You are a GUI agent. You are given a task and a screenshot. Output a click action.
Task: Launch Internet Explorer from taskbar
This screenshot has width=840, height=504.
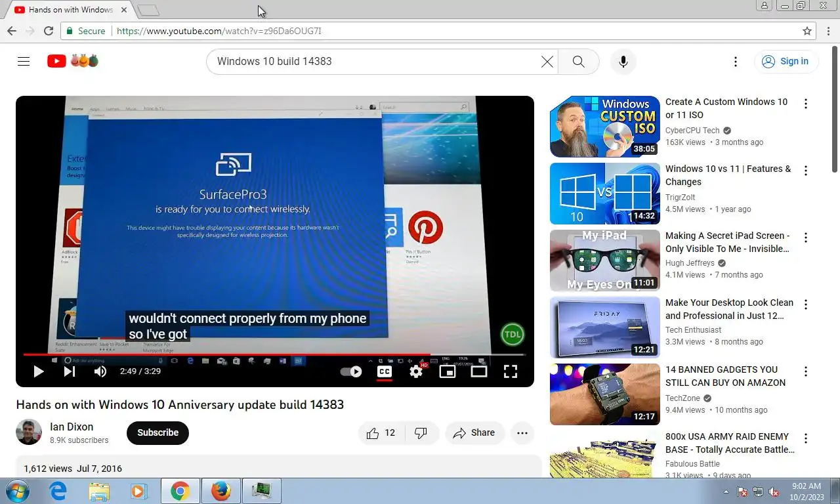click(58, 491)
